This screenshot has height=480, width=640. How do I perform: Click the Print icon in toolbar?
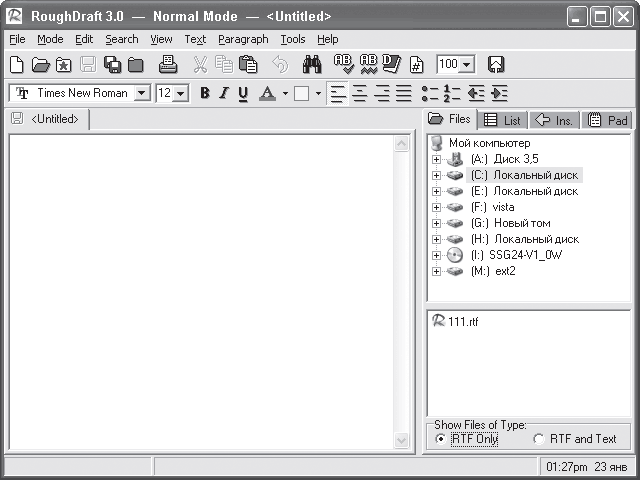point(168,64)
